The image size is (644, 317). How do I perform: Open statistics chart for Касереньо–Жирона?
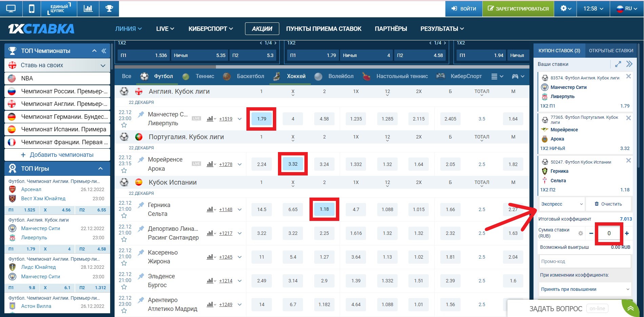(x=211, y=257)
